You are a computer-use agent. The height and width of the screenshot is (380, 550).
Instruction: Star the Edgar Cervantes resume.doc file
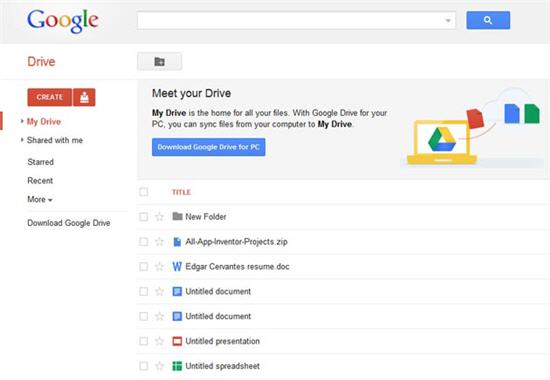click(159, 266)
